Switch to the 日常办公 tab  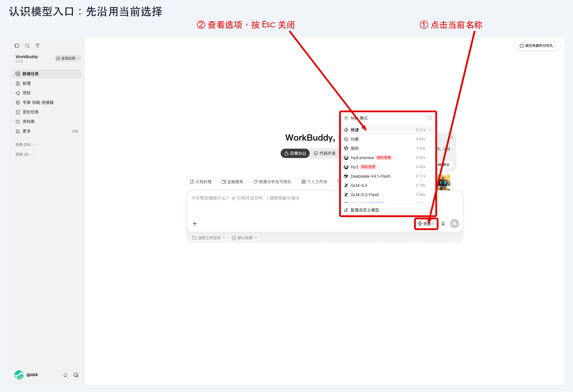coord(295,153)
